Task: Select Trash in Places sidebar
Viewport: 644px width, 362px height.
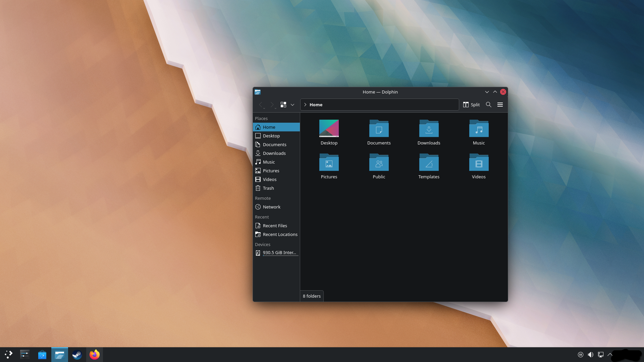Action: [x=268, y=188]
